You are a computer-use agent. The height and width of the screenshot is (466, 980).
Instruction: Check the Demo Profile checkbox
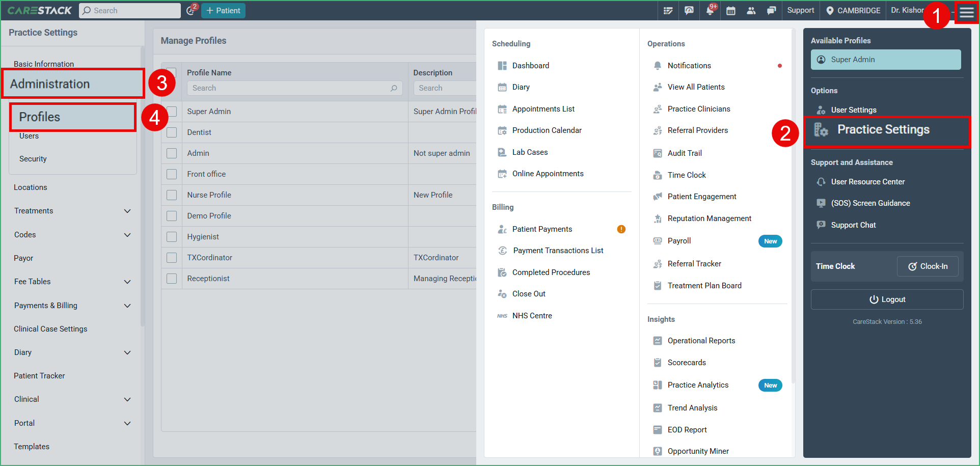click(172, 216)
